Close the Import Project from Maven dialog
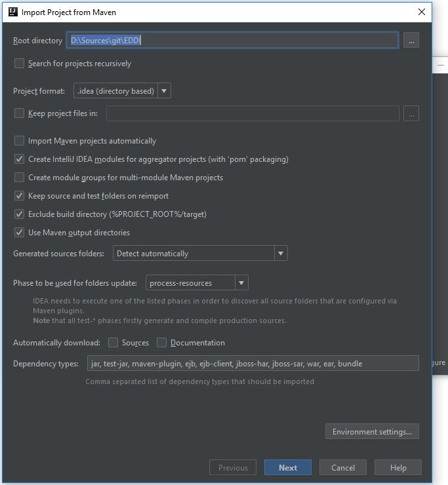 click(x=422, y=12)
